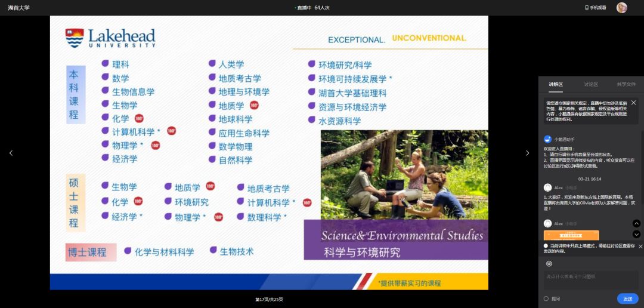This screenshot has height=308, width=644.
Task: Click 环境研究 under 硕士课程
Action: pyautogui.click(x=192, y=202)
